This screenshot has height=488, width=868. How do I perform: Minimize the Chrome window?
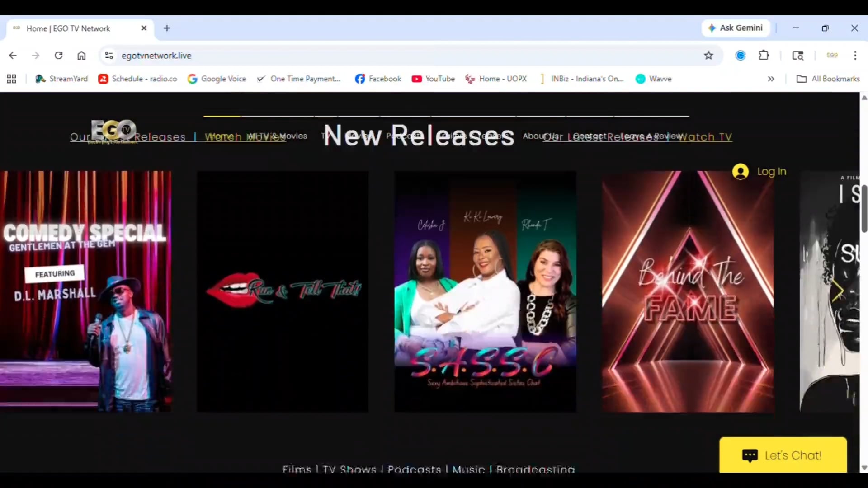pos(796,28)
